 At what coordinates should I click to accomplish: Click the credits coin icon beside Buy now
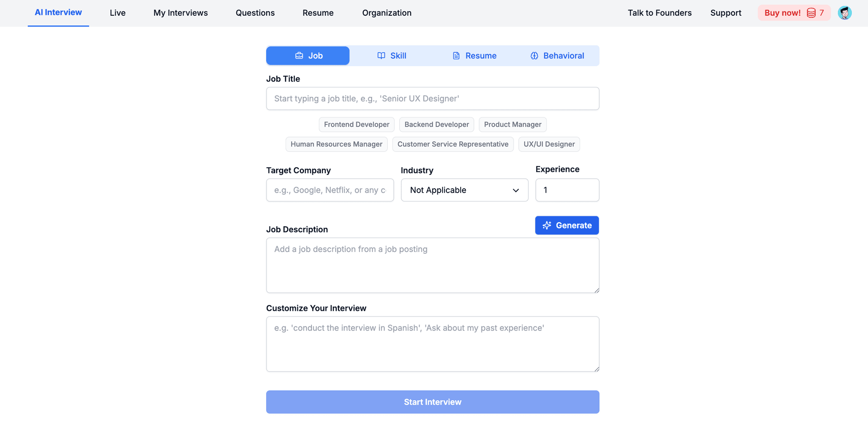pos(811,13)
